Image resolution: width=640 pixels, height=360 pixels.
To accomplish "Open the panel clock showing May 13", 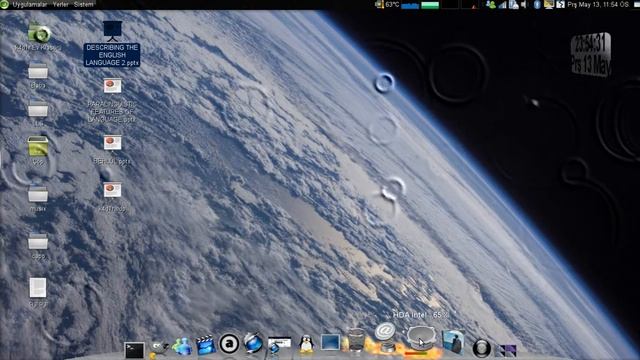I will point(598,4).
